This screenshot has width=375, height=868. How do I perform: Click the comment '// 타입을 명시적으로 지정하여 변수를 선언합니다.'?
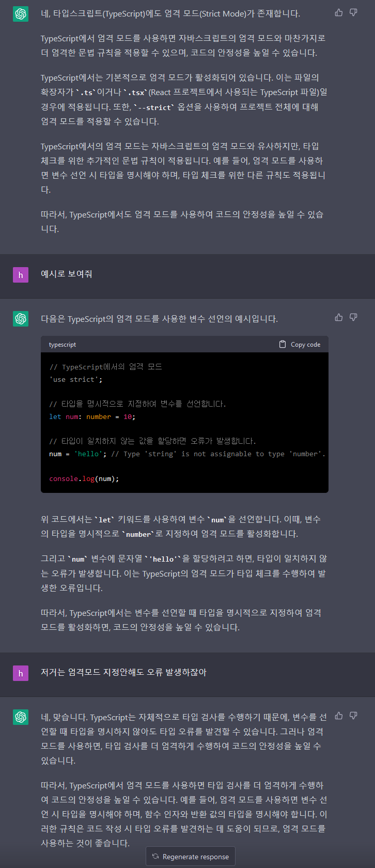[x=137, y=404]
